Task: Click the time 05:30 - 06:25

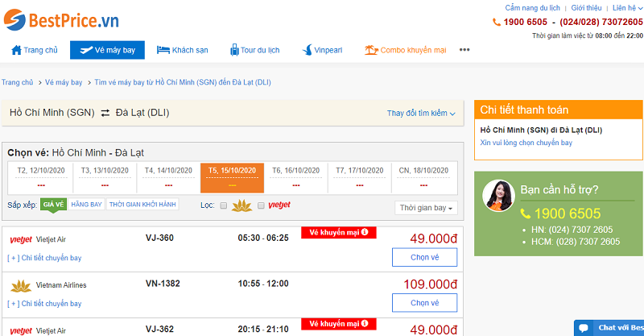Action: coord(263,238)
